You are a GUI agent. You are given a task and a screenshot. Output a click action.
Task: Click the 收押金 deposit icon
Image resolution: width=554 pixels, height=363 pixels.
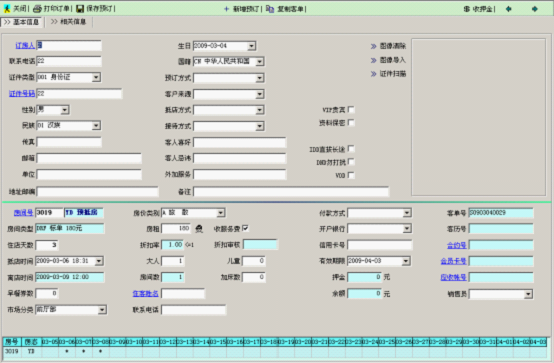466,9
